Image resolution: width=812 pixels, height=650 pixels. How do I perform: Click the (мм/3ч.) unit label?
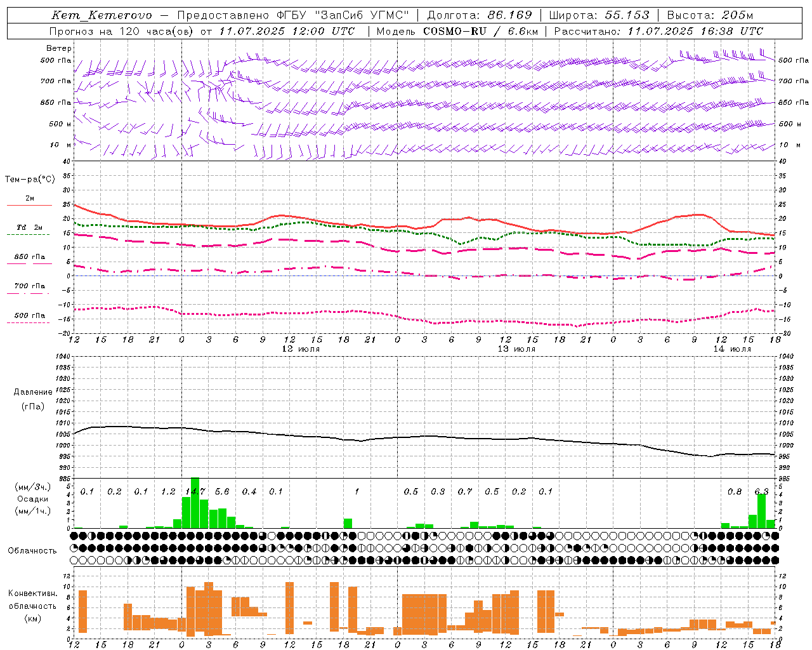[32, 487]
